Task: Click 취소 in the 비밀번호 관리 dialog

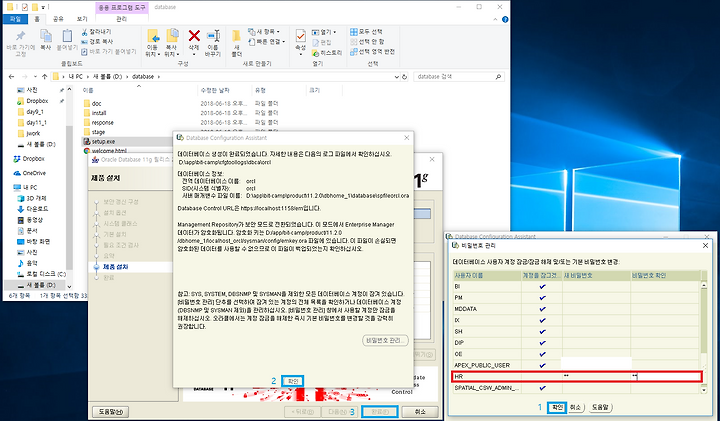Action: click(x=576, y=407)
